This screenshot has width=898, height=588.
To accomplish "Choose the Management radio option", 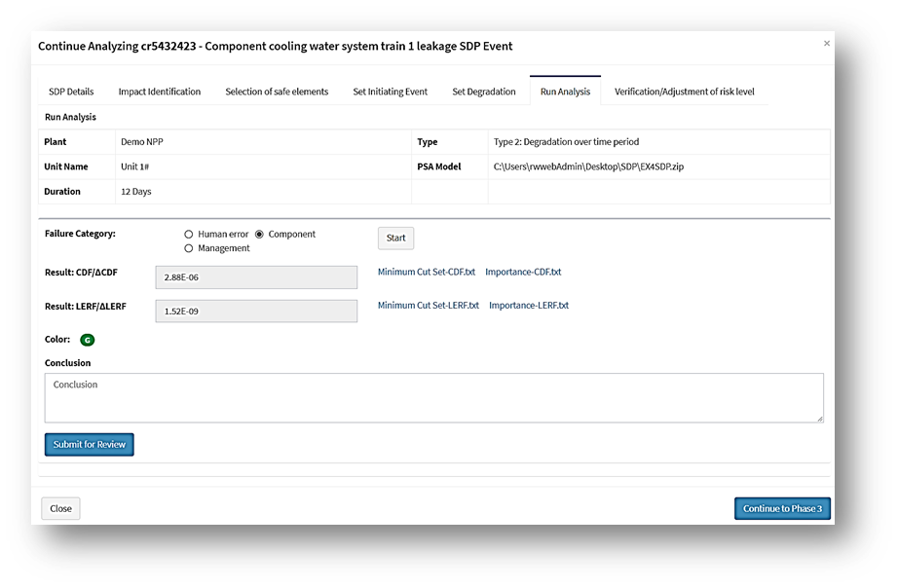I will click(189, 248).
